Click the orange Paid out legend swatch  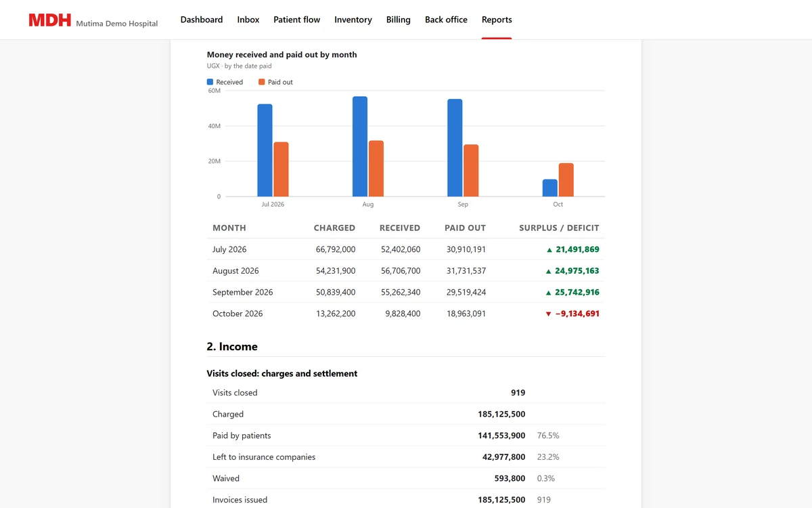262,82
